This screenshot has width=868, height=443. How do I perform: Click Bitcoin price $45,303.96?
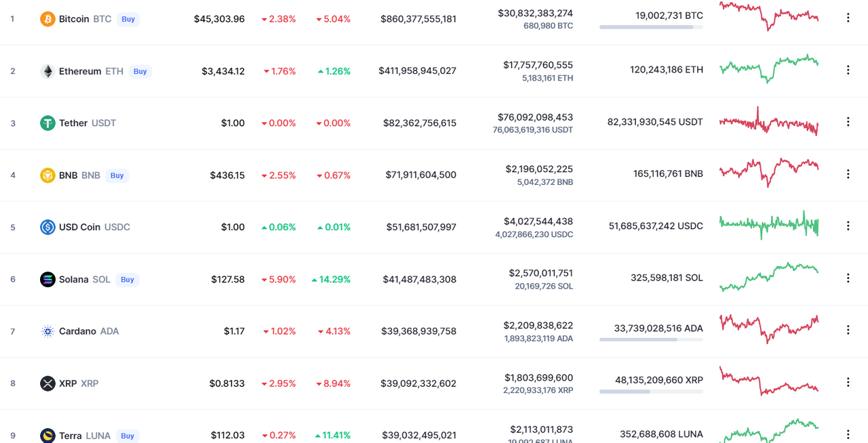coord(219,19)
